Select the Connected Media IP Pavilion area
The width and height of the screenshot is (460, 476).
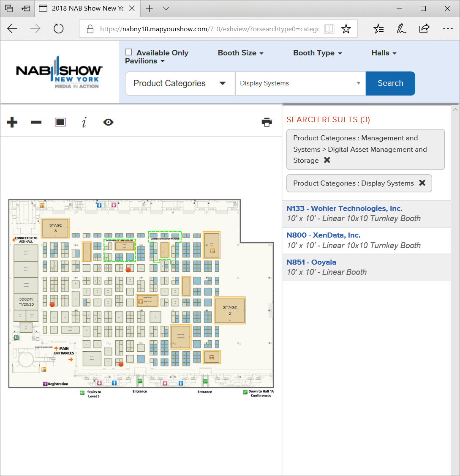[x=164, y=237]
